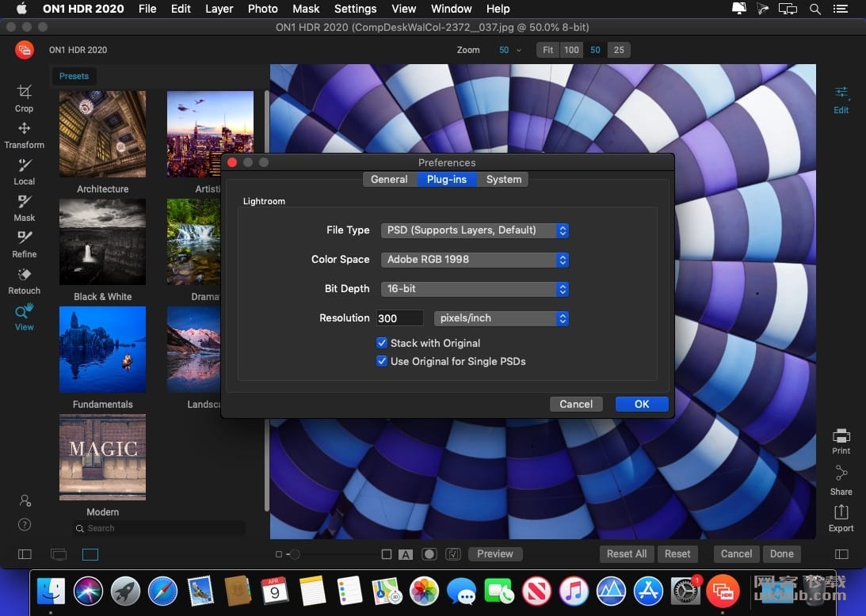Click the text overlay A icon
This screenshot has width=866, height=616.
coord(406,555)
